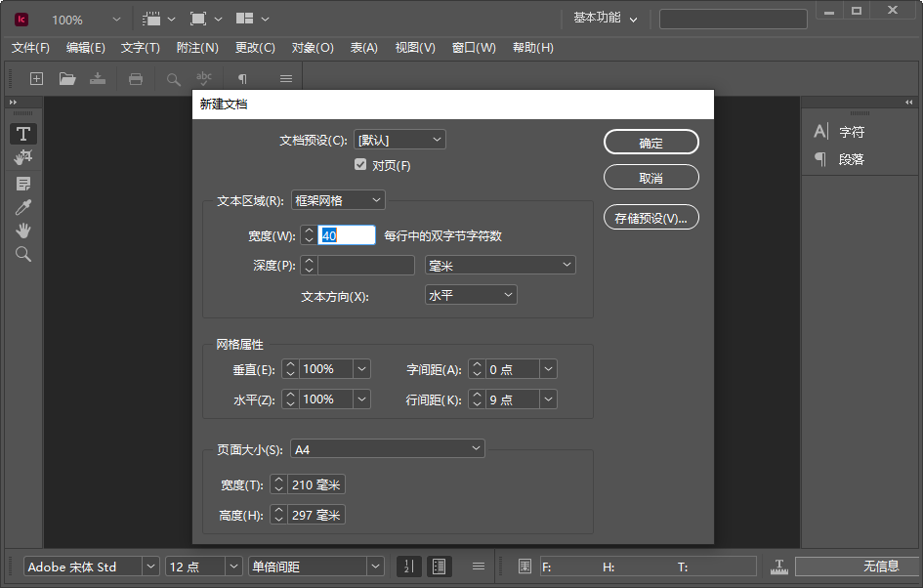Screen dimensions: 923x588
Task: Open a document with the folder icon
Action: pyautogui.click(x=66, y=79)
